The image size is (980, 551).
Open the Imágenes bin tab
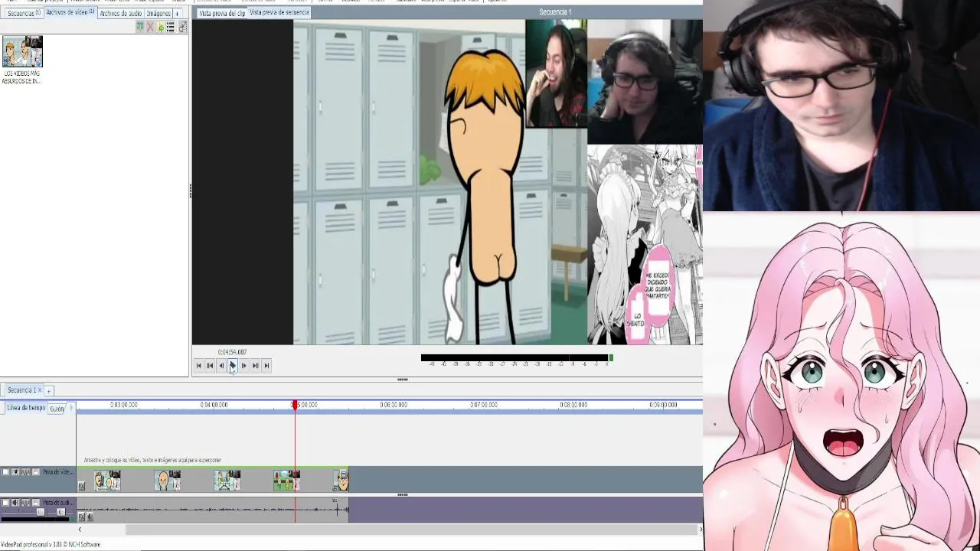click(158, 13)
